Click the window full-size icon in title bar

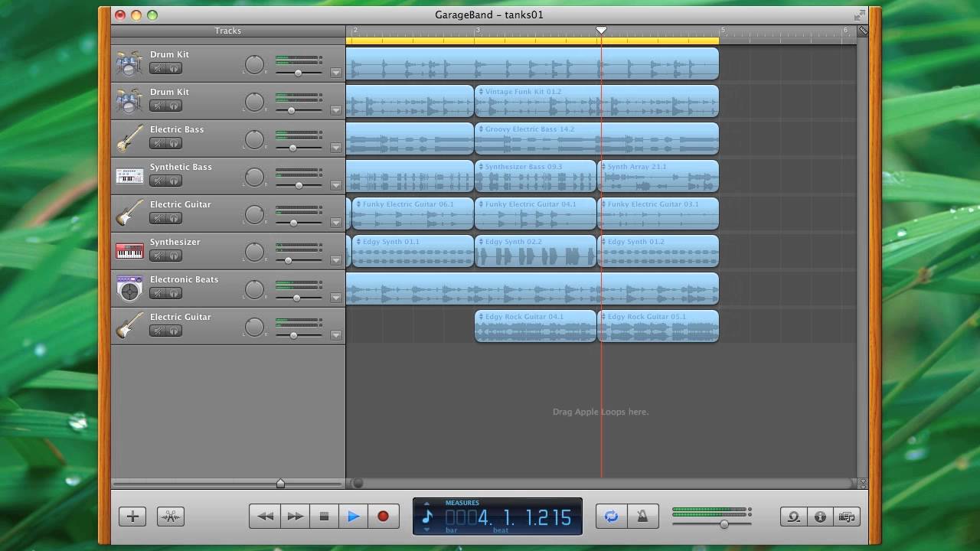point(860,15)
